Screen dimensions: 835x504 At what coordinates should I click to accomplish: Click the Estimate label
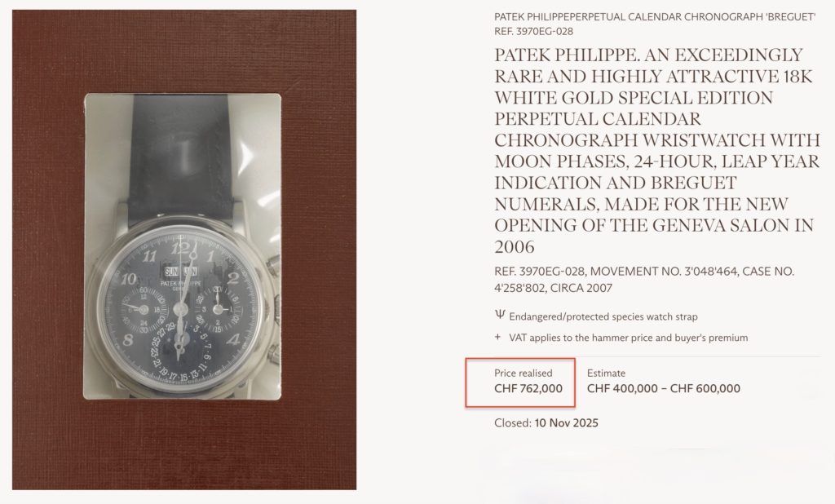coord(606,374)
